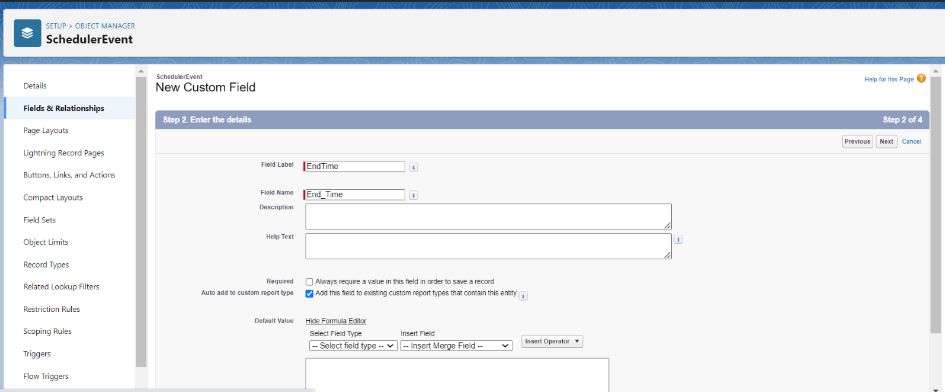Click the horizontal scrollbar at bottom
The image size is (945, 392).
click(x=158, y=390)
